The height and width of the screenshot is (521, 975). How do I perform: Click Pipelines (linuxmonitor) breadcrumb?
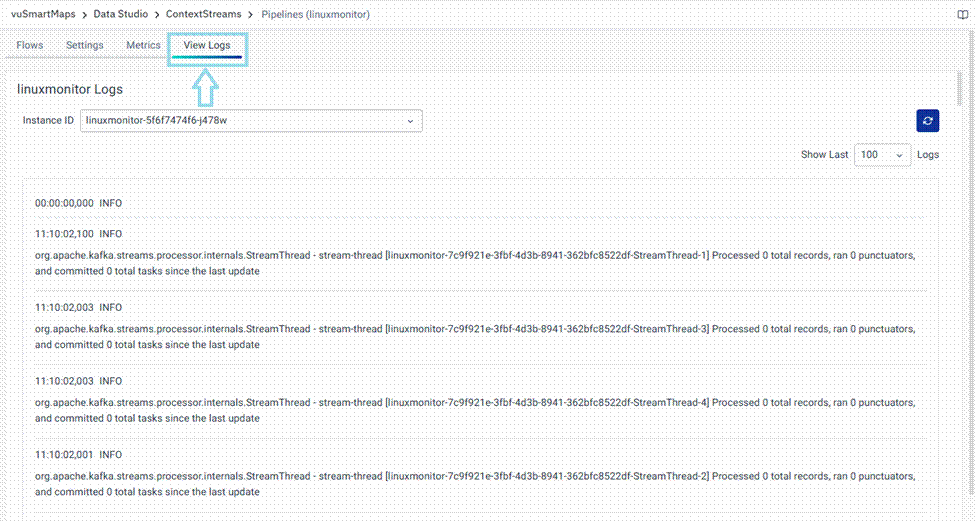coord(315,15)
